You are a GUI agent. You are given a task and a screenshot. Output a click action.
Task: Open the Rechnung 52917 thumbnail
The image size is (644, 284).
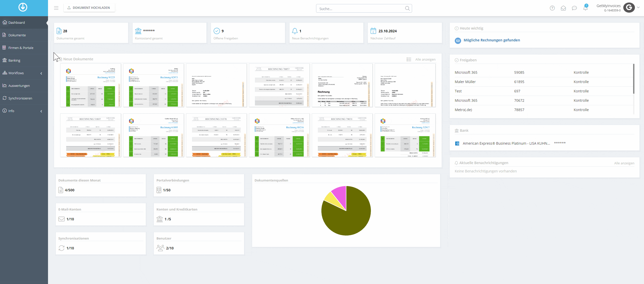pos(405,135)
